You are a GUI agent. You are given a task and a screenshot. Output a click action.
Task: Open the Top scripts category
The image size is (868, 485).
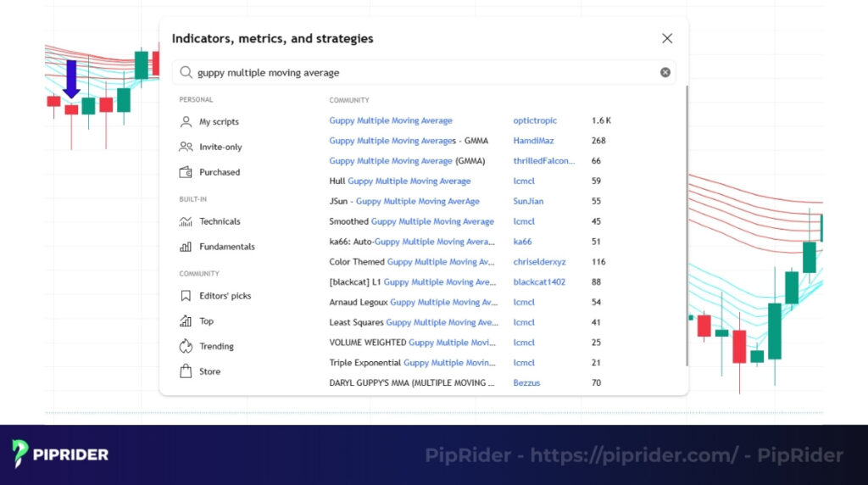(206, 321)
